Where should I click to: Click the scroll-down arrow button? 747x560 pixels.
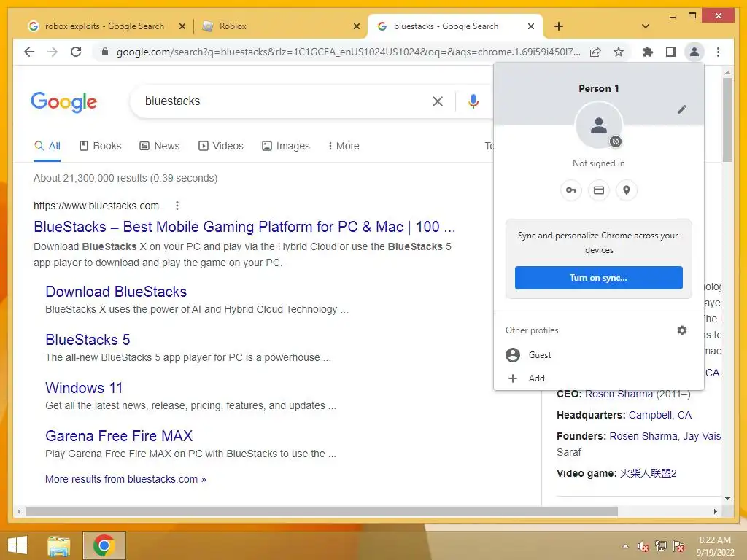727,499
